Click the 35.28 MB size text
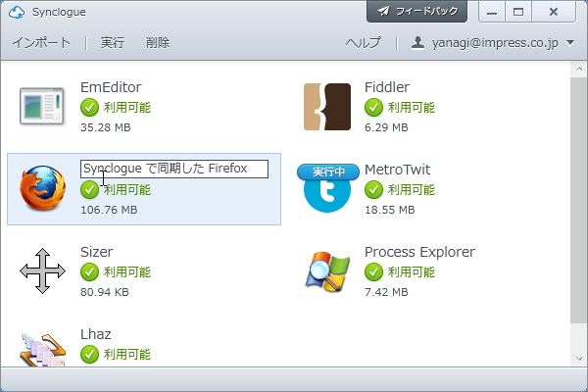 pos(106,127)
